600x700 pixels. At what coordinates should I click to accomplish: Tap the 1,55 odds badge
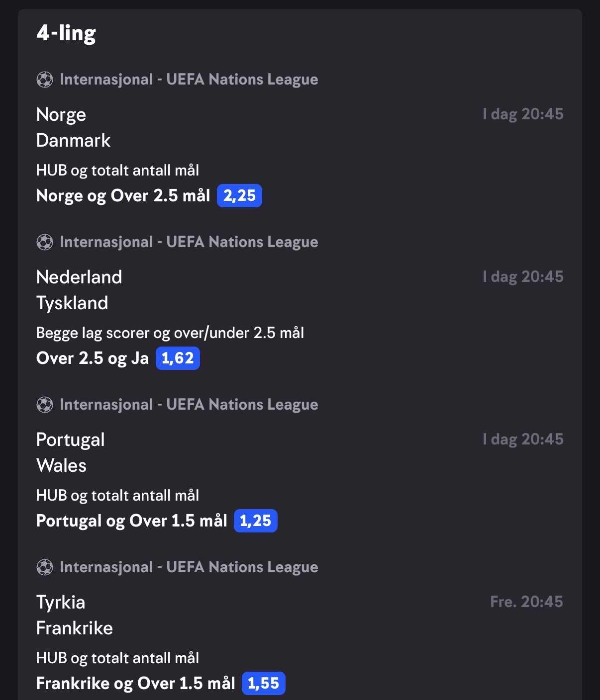pos(264,683)
